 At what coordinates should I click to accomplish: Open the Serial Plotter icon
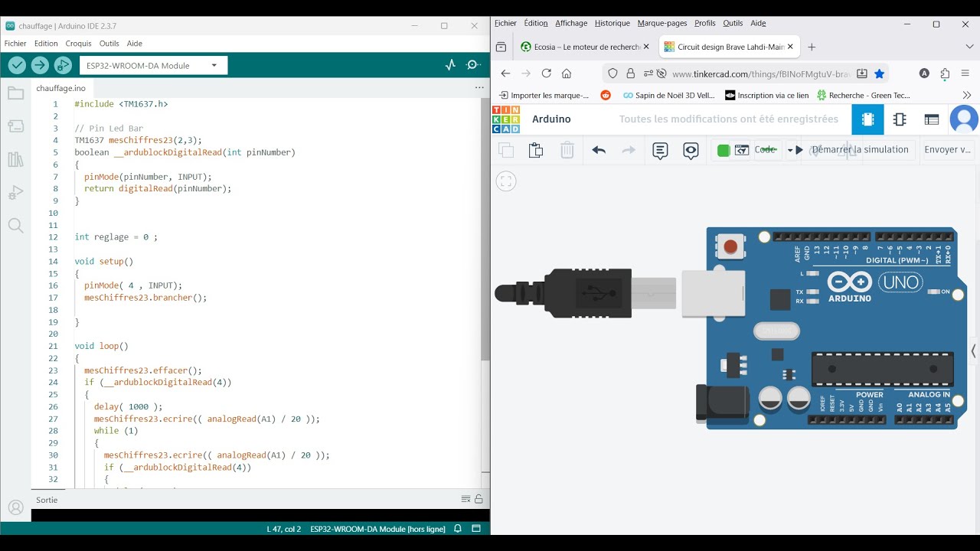click(450, 65)
